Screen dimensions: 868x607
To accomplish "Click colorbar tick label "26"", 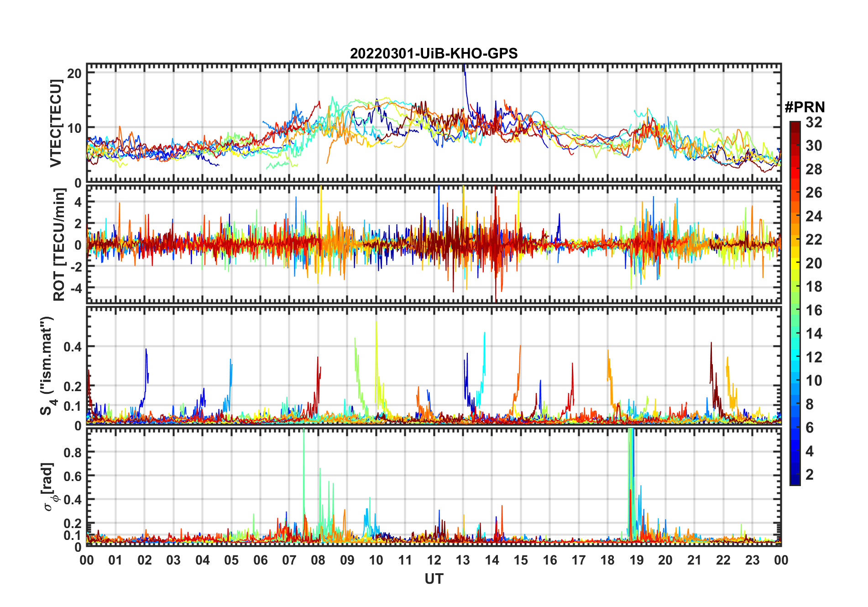I will (814, 193).
